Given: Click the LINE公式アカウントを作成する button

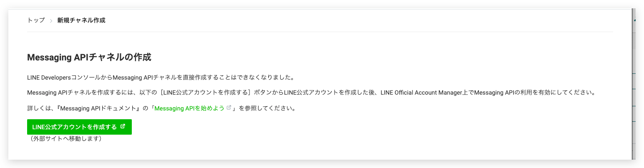Looking at the screenshot, I should pos(79,127).
